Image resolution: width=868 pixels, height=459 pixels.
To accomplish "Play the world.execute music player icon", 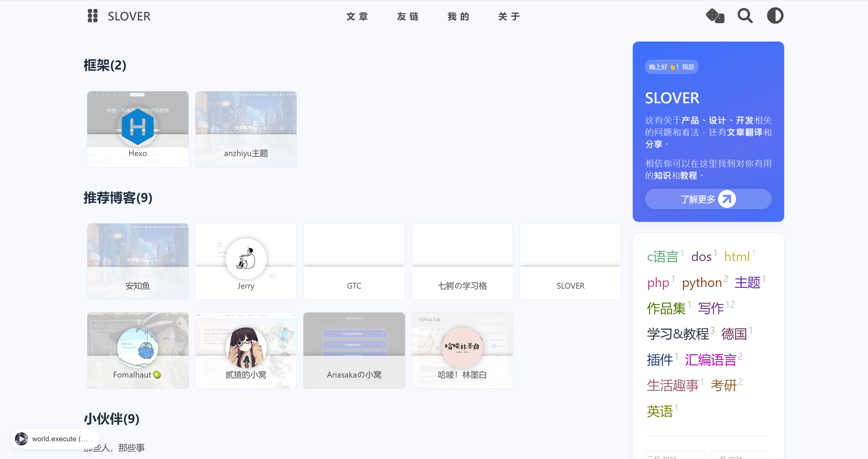I will 21,439.
